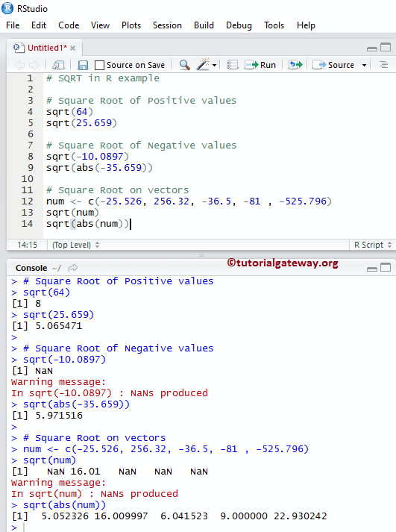Click editor line sqrt(-10.0897)
Image resolution: width=396 pixels, height=532 pixels.
[87, 157]
